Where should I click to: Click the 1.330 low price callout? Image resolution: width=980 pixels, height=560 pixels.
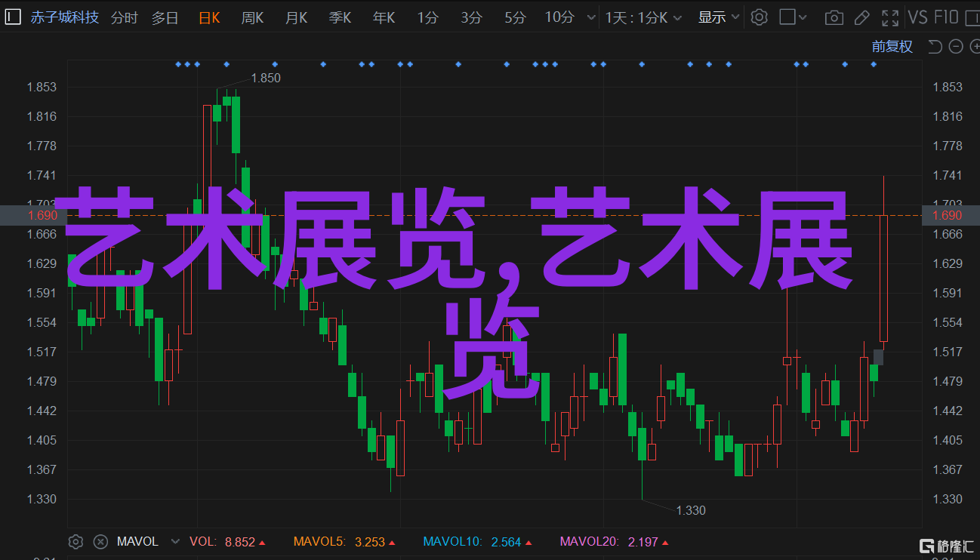coord(691,510)
